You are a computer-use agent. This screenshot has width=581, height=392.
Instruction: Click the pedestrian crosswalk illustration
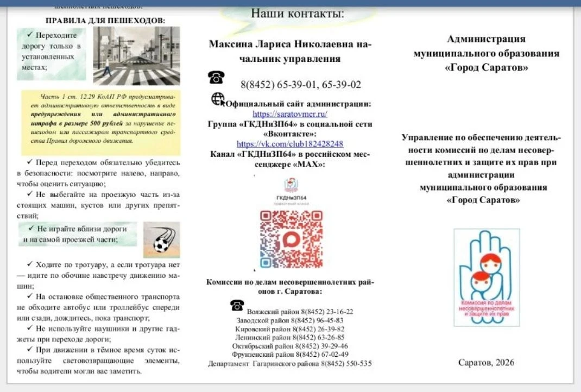(x=136, y=56)
